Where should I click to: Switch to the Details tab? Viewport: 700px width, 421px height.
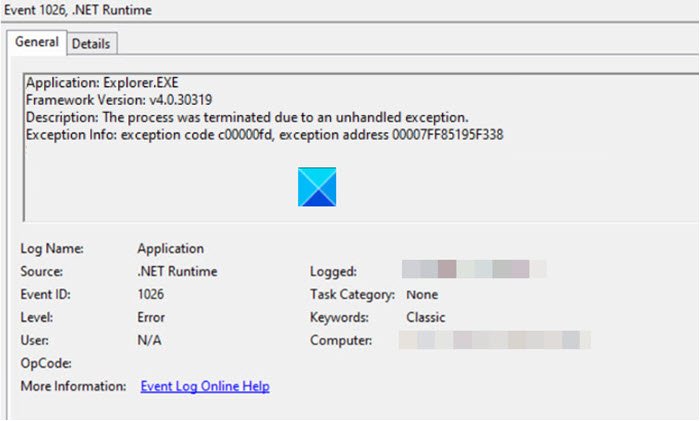tap(92, 44)
